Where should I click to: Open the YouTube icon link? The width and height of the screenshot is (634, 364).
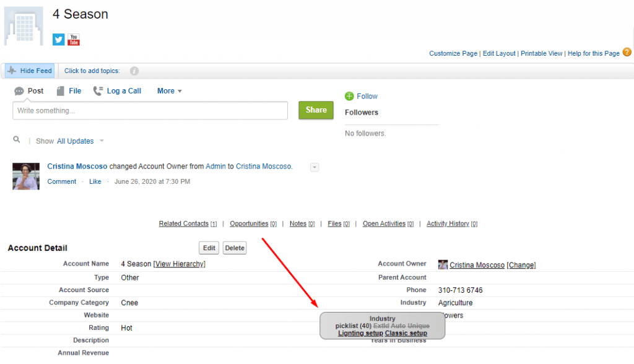(x=73, y=39)
